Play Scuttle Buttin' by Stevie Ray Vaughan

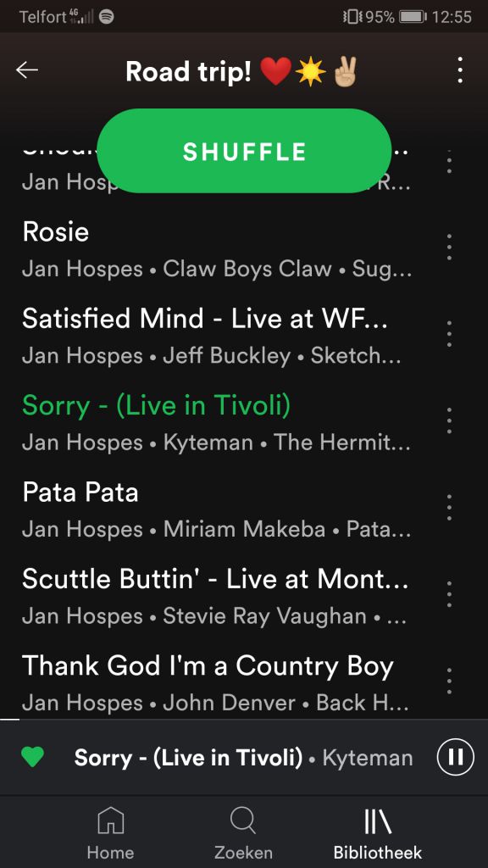(x=217, y=596)
